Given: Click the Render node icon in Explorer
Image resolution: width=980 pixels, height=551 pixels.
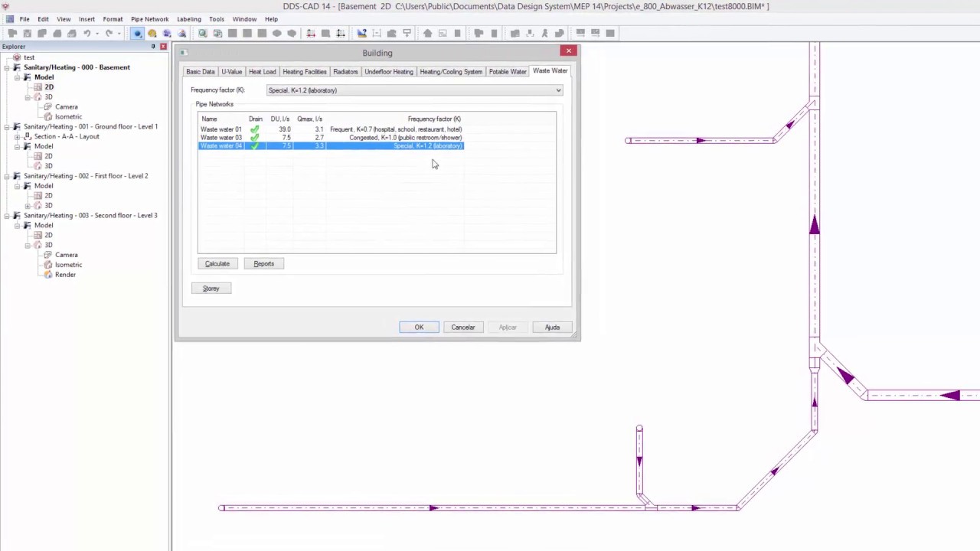Looking at the screenshot, I should click(x=48, y=275).
